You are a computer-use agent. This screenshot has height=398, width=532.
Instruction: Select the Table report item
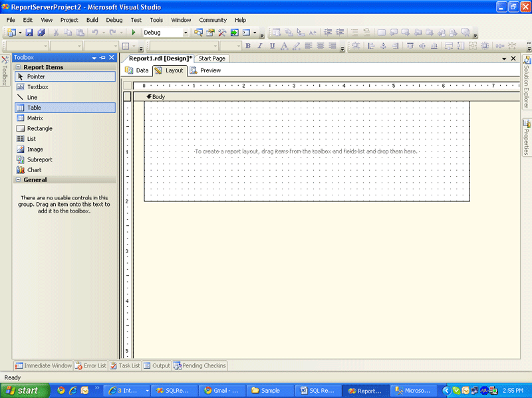click(65, 108)
